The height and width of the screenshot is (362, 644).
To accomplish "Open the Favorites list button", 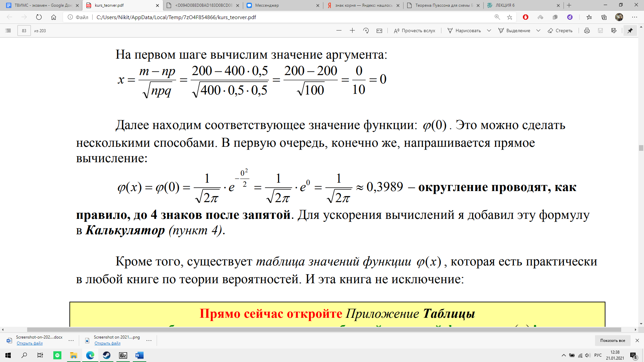I will (x=589, y=17).
